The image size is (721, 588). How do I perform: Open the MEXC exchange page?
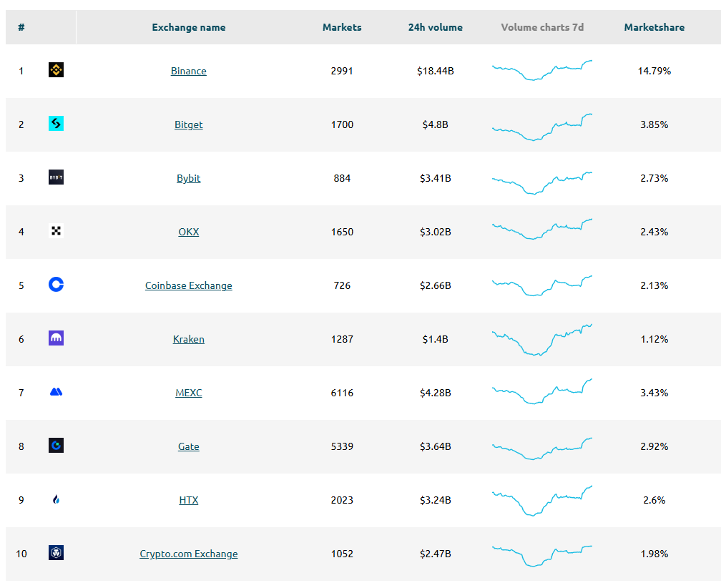pos(188,392)
